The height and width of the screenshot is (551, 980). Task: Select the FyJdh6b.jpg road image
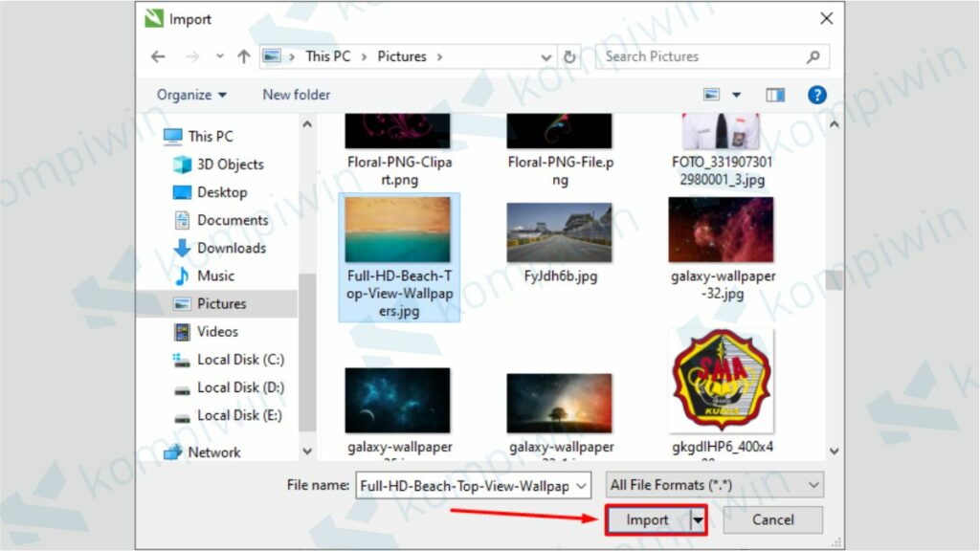tap(559, 231)
